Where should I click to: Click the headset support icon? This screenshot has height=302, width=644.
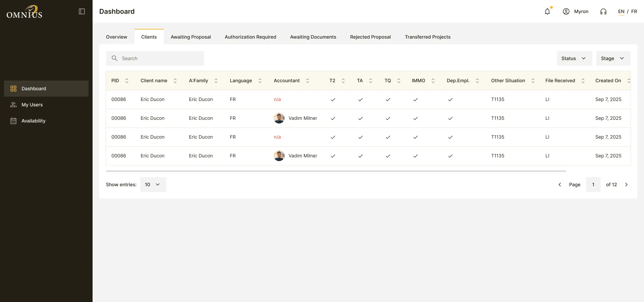click(x=603, y=11)
